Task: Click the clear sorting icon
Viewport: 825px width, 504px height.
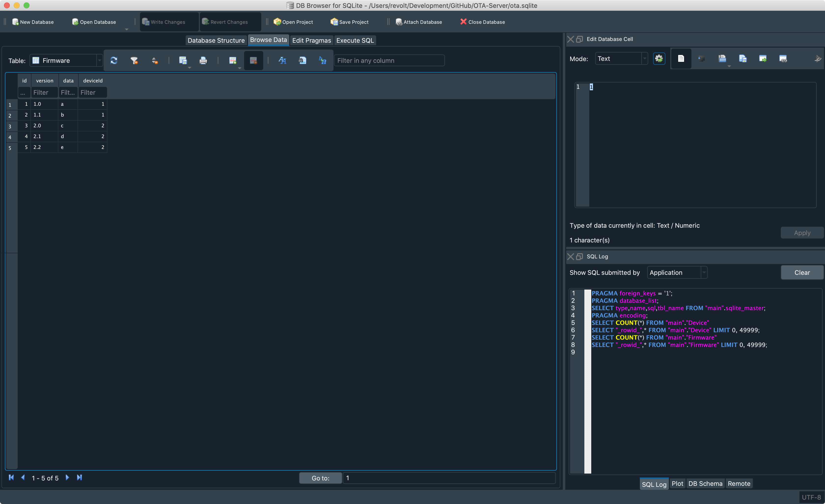Action: (x=154, y=61)
